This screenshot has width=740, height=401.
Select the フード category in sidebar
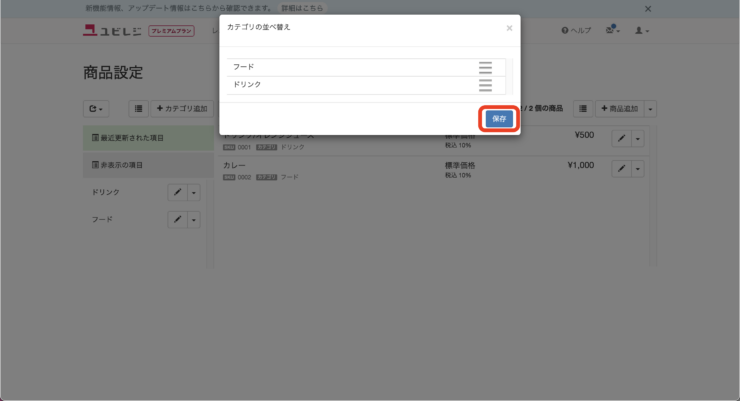point(102,220)
